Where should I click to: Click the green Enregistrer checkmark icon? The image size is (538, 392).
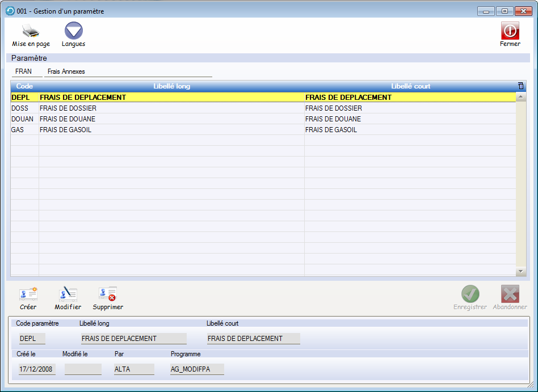point(470,294)
